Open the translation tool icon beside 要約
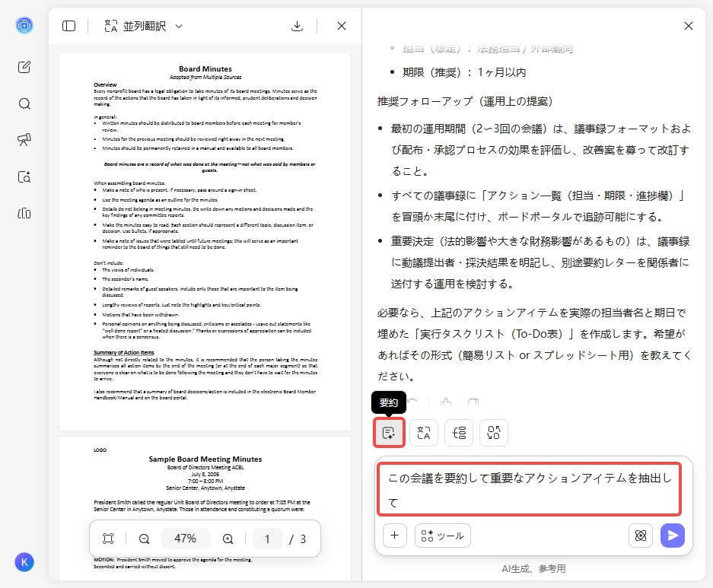Image resolution: width=713 pixels, height=588 pixels. click(x=424, y=432)
